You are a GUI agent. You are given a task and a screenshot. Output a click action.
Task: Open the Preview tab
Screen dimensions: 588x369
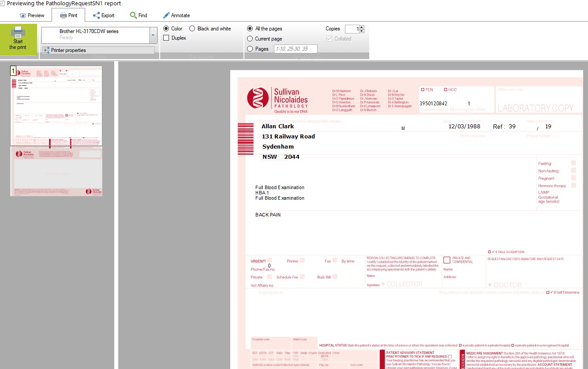pyautogui.click(x=32, y=15)
